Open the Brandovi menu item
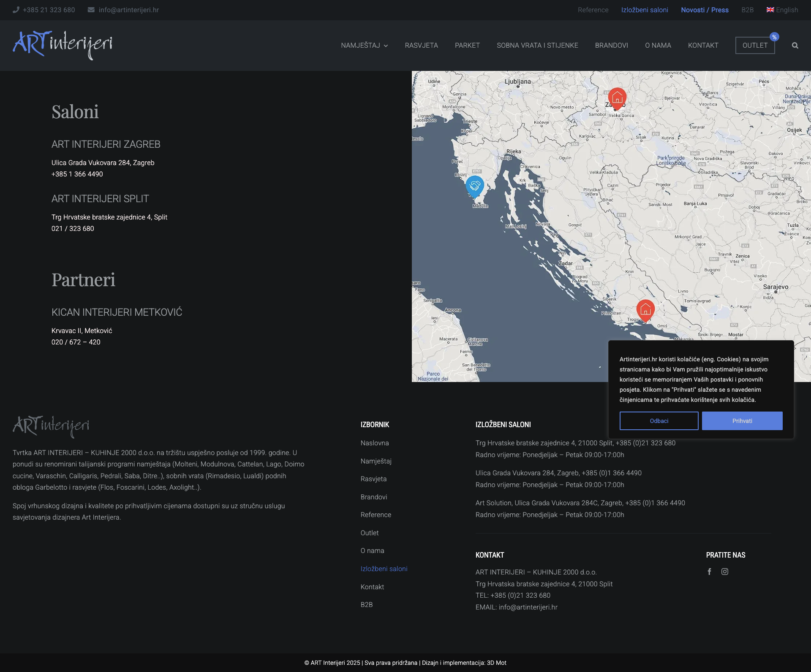 click(x=611, y=45)
